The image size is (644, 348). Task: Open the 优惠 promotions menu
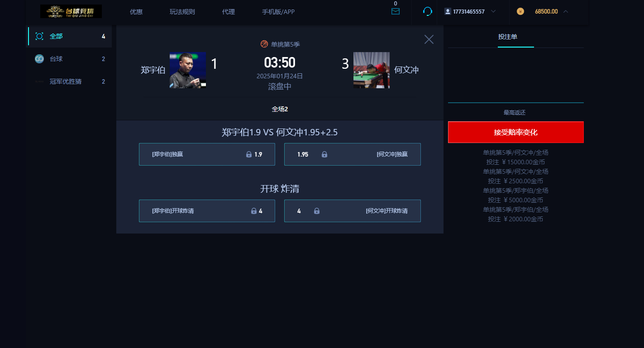(136, 12)
